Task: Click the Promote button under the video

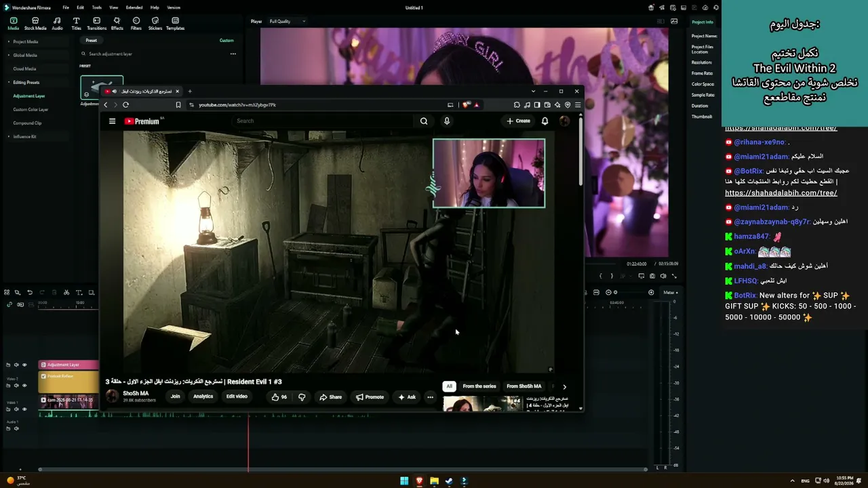Action: [x=370, y=397]
